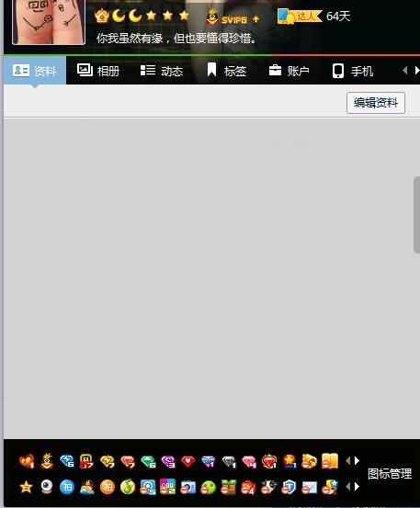The image size is (420, 508).
Task: Click the disabled shield T icon
Action: [289, 487]
